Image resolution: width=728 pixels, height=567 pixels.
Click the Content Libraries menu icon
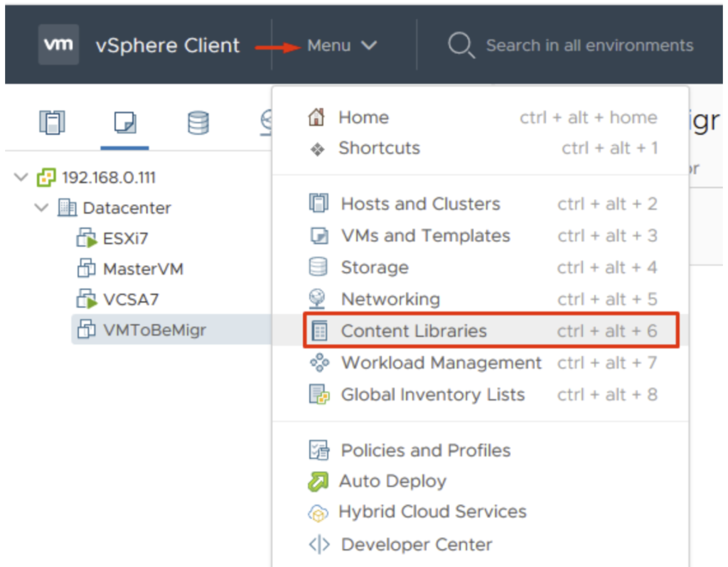319,331
